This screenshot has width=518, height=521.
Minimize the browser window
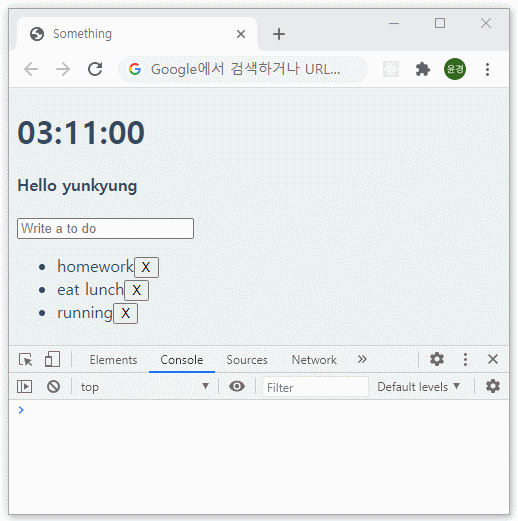(394, 23)
